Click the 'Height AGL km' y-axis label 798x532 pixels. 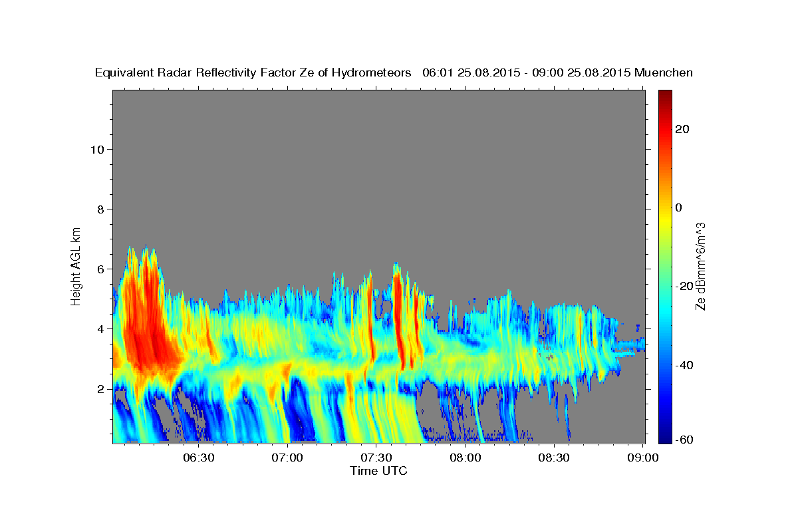point(76,265)
